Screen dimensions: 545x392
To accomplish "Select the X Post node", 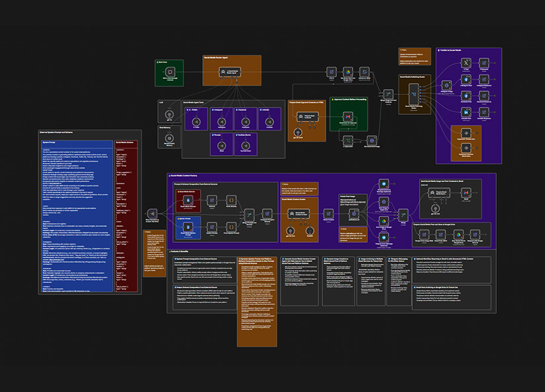I will tap(466, 63).
